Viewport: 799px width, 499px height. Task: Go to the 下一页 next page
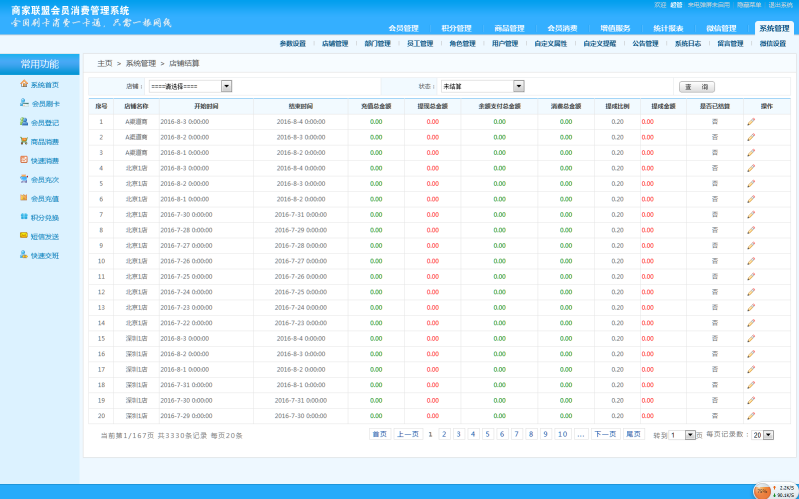pyautogui.click(x=605, y=434)
